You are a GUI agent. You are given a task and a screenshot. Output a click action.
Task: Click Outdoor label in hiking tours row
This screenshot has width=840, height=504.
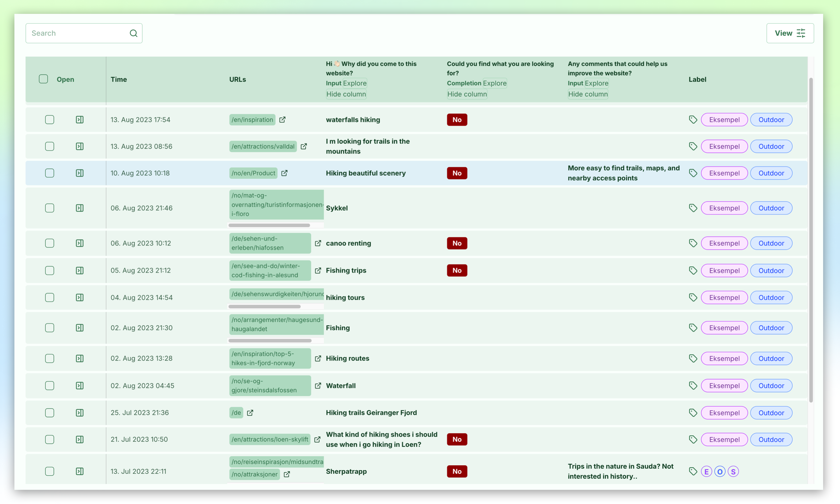(x=771, y=297)
